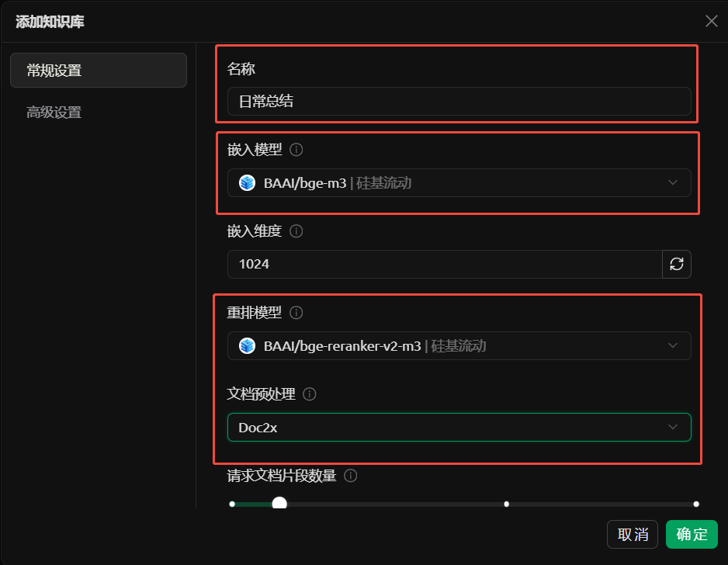Click the 添加知识库 dialog title
Viewport: 728px width, 565px height.
coord(50,22)
